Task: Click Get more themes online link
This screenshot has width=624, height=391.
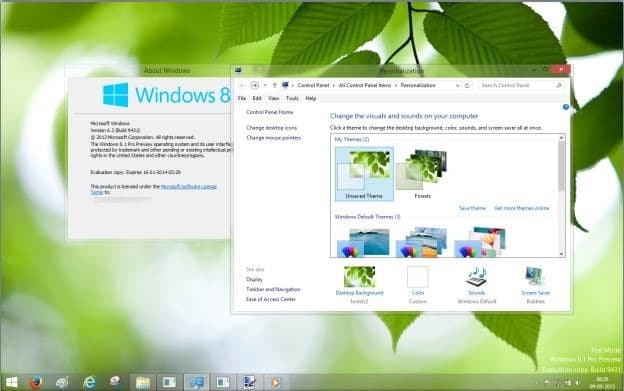Action: [x=521, y=208]
